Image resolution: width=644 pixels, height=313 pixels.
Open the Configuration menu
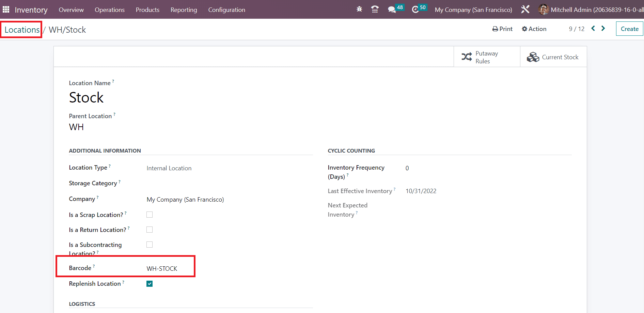coord(226,10)
